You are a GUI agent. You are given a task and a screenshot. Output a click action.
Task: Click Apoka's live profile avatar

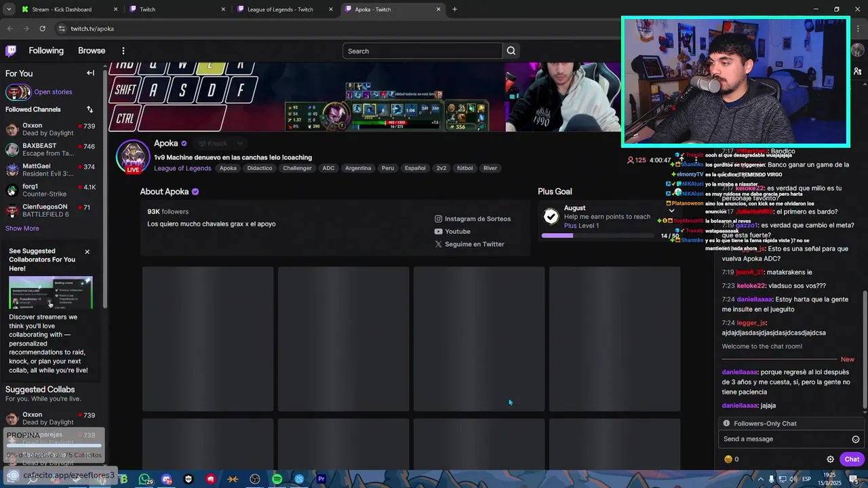(133, 156)
